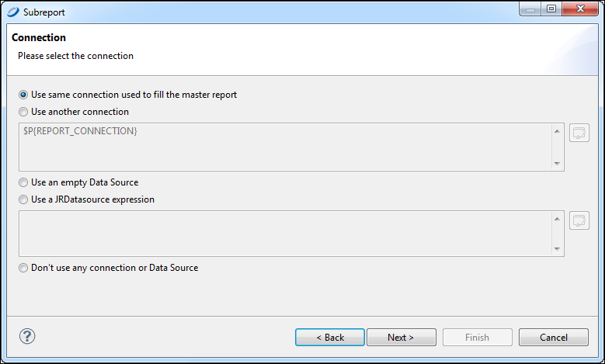Click down arrow in connection expression scrollbar
This screenshot has width=605, height=364.
pos(557,164)
